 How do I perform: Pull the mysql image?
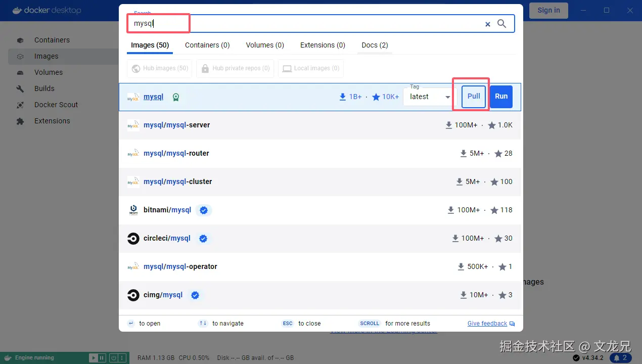point(474,97)
